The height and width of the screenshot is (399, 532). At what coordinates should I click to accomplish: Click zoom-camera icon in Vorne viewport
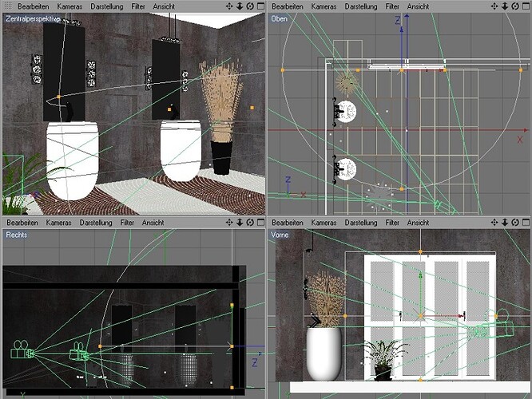coord(505,223)
